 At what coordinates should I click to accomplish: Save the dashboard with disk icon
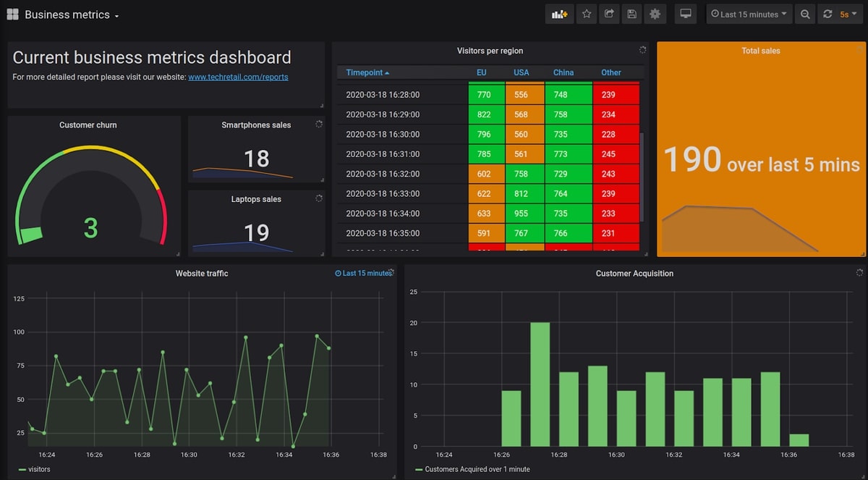pos(632,14)
